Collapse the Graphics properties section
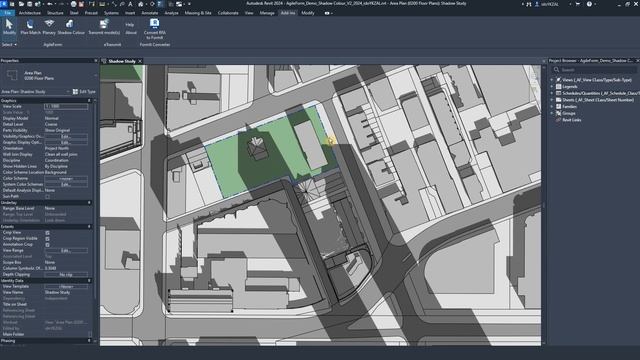Image resolution: width=640 pixels, height=360 pixels. 89,100
